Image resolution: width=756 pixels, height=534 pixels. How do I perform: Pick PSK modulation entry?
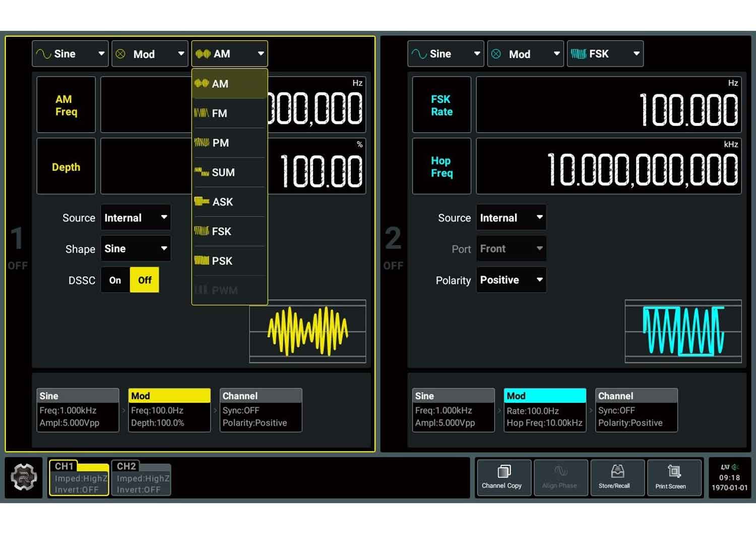click(x=229, y=261)
